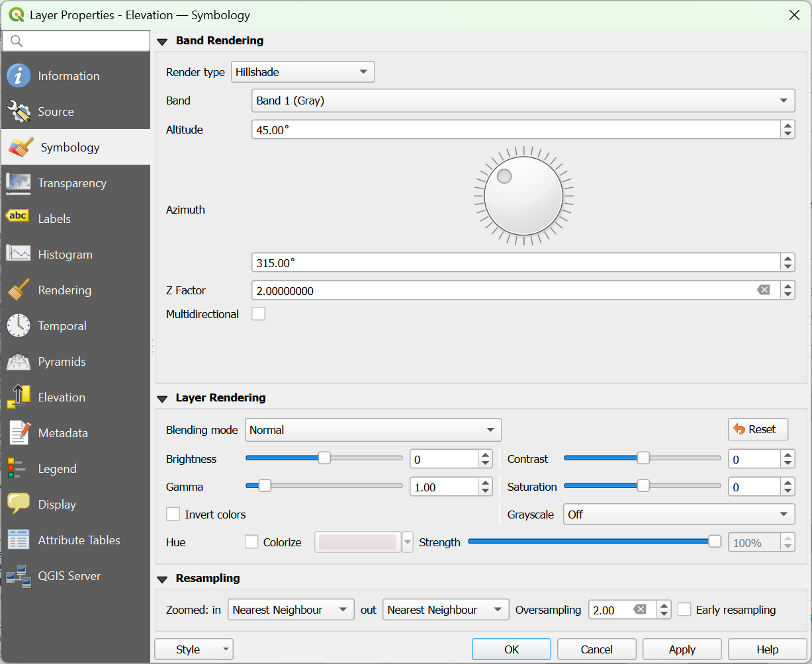This screenshot has height=664, width=812.
Task: Select the Source sidebar icon
Action: [18, 111]
